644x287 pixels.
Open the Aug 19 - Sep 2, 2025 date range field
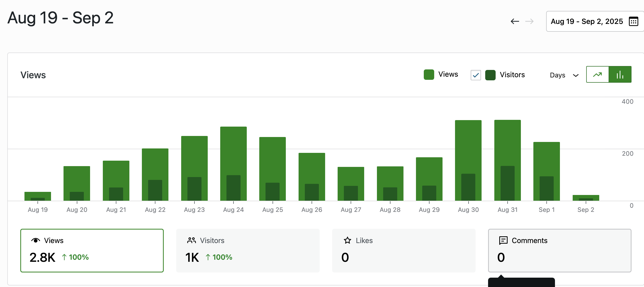point(587,21)
